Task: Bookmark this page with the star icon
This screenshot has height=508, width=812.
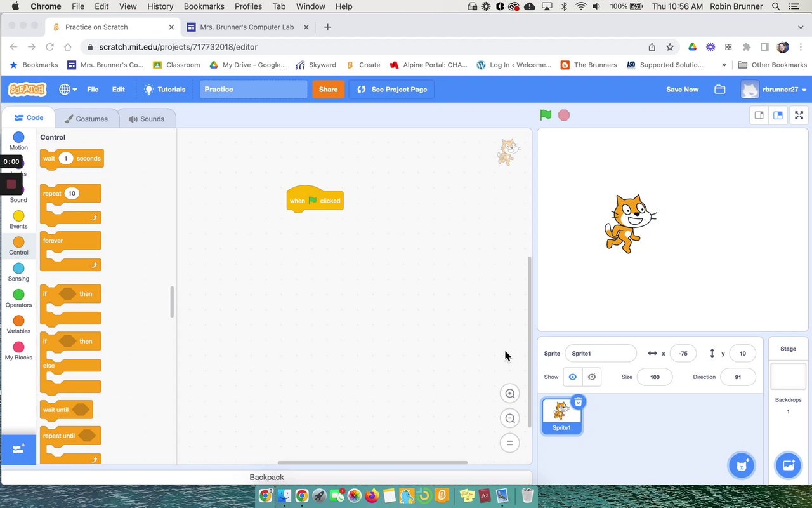Action: pyautogui.click(x=670, y=47)
